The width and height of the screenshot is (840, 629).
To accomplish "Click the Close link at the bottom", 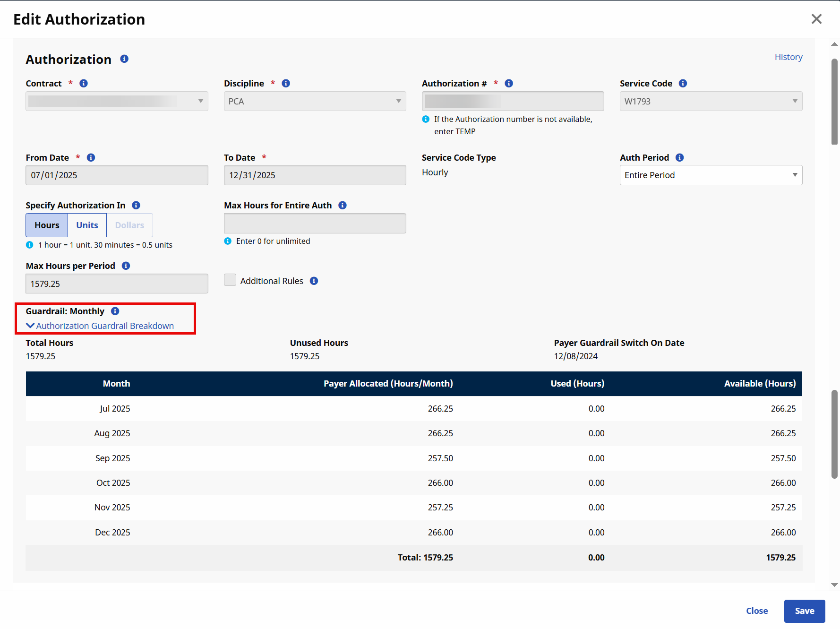I will tap(756, 611).
